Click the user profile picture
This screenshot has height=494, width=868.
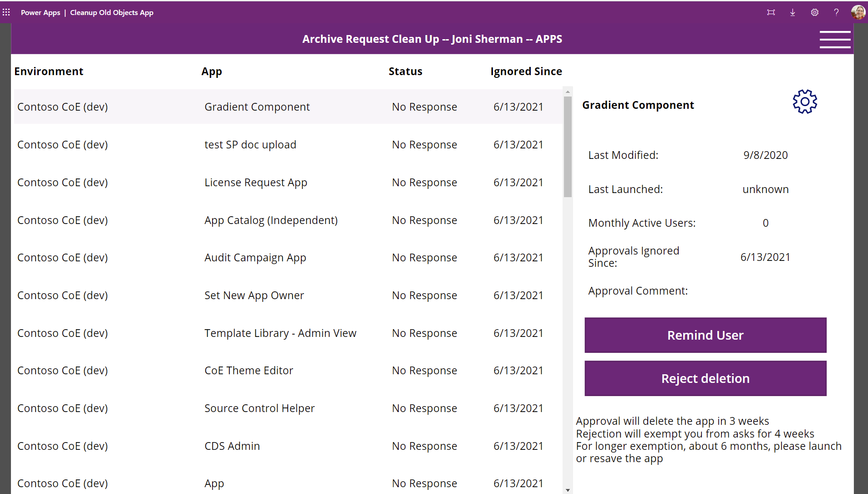point(858,12)
